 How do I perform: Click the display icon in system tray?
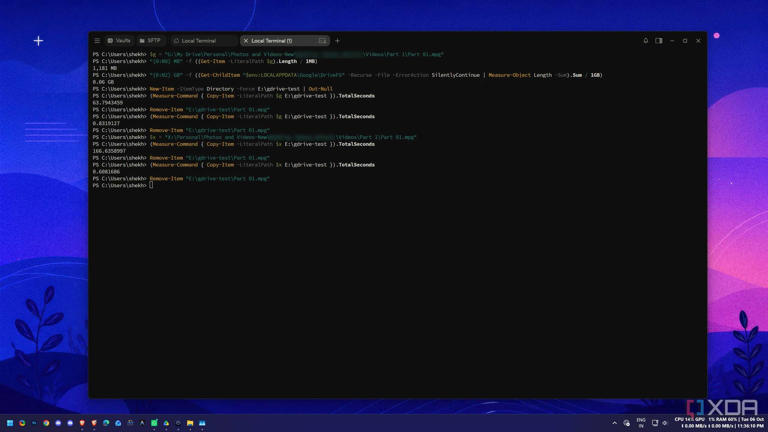[x=655, y=423]
